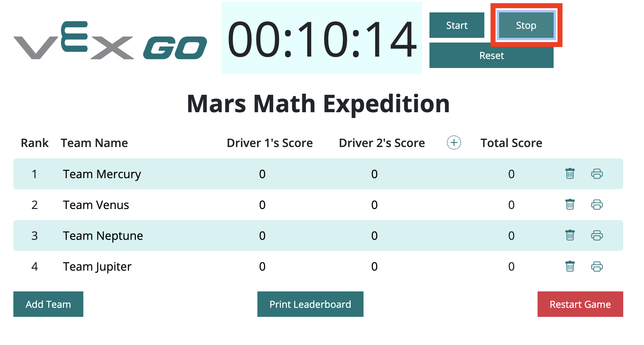Print Team Neptune's results via printer icon
Viewport: 644px width, 345px height.
(597, 235)
